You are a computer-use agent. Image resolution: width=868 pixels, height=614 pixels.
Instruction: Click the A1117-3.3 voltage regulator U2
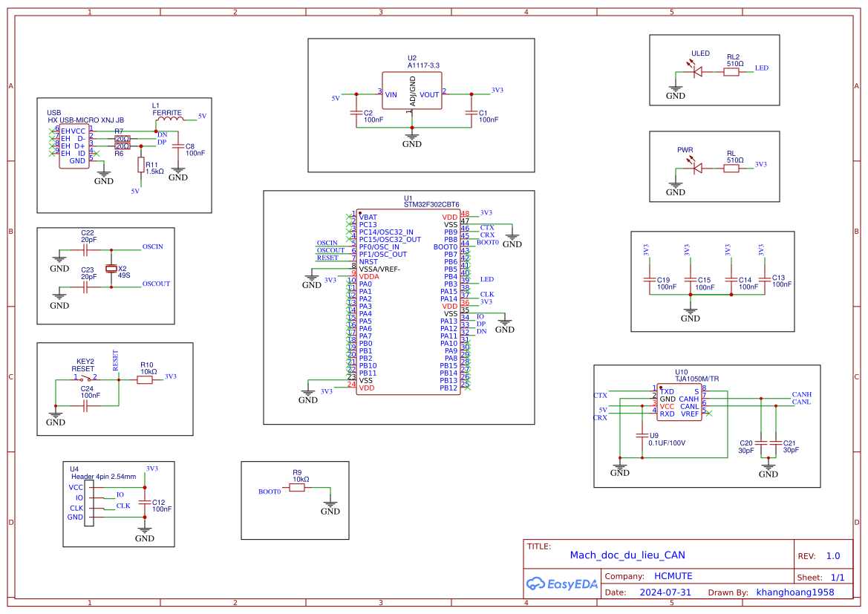coord(412,89)
